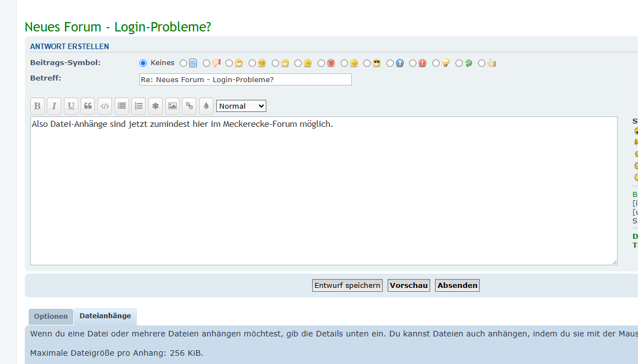Image resolution: width=638 pixels, height=364 pixels.
Task: Insert an unordered bullet list
Action: click(x=122, y=106)
